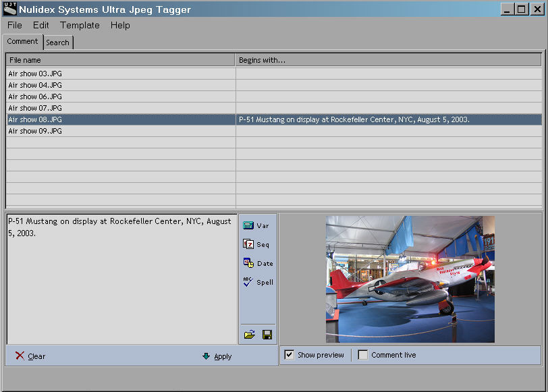
Task: Minimize the Ultra Jpeg Tagger window
Action: (507, 9)
